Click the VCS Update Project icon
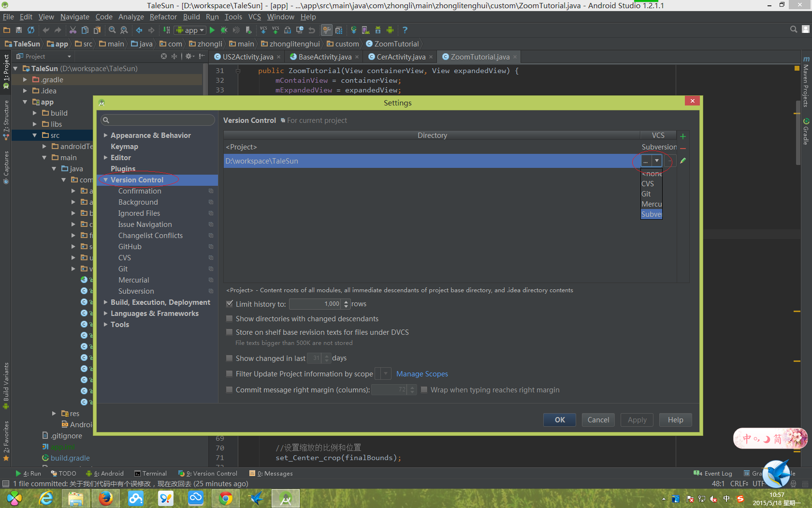812x508 pixels. click(263, 30)
